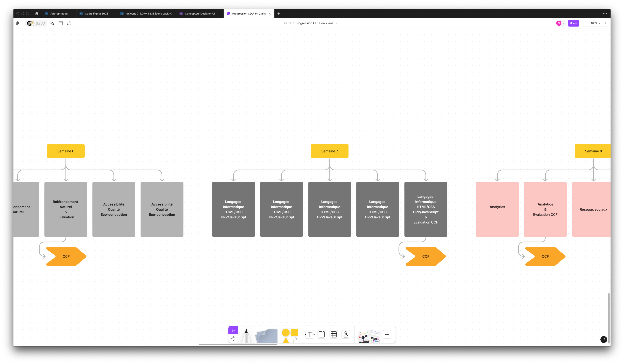Select the sticky notes tool

(x=267, y=336)
